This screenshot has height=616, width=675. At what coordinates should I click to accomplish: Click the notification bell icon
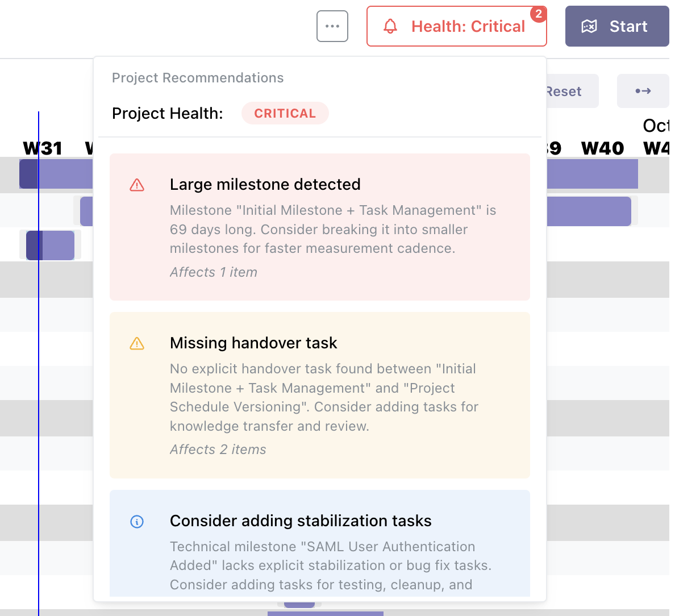390,26
